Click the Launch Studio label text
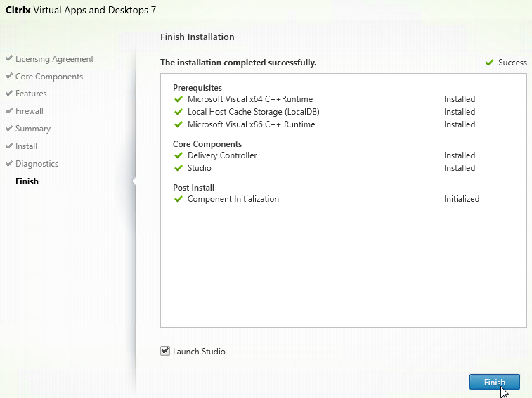This screenshot has height=398, width=532. coord(199,352)
